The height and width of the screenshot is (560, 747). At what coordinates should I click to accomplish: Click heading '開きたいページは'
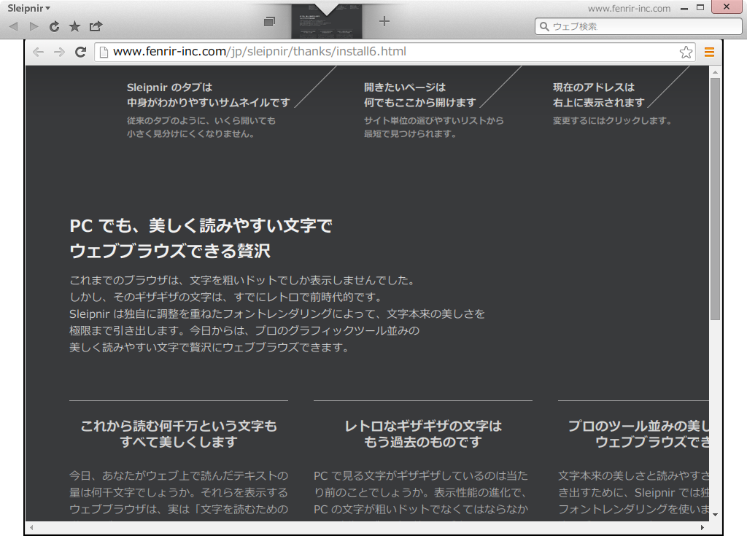pos(405,87)
